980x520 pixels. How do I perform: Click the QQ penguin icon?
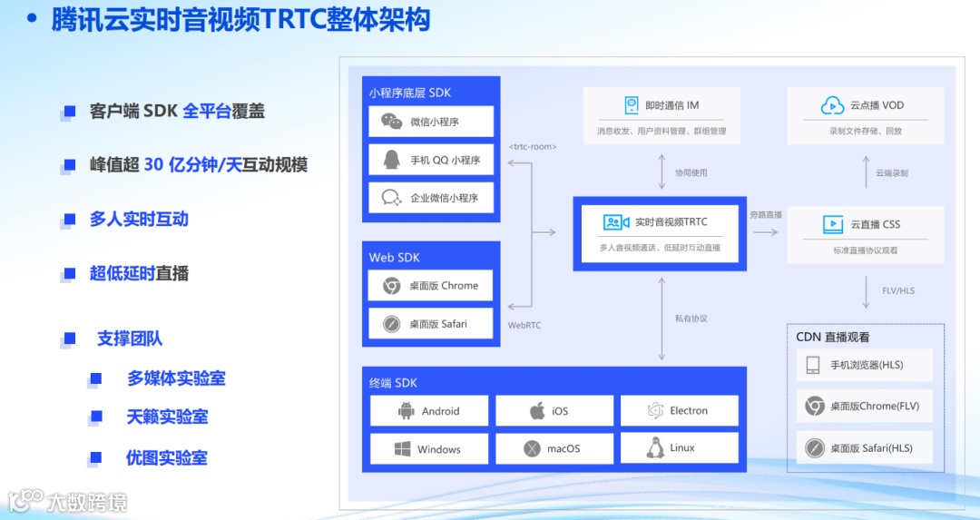tap(392, 160)
